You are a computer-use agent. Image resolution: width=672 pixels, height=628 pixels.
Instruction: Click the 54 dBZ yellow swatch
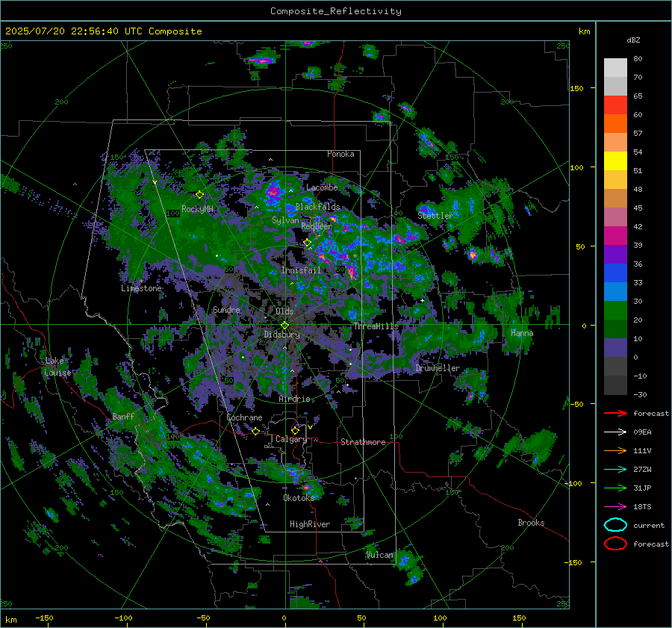[615, 161]
